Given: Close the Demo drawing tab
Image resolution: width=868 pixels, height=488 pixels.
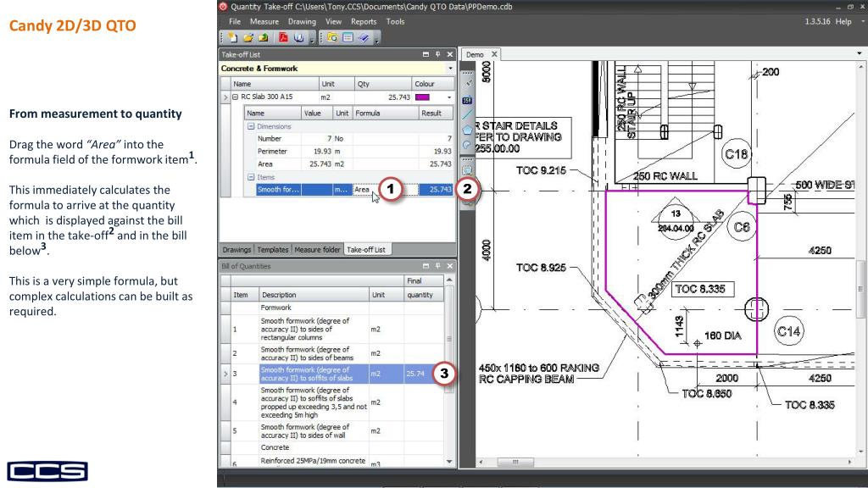Looking at the screenshot, I should click(x=494, y=53).
